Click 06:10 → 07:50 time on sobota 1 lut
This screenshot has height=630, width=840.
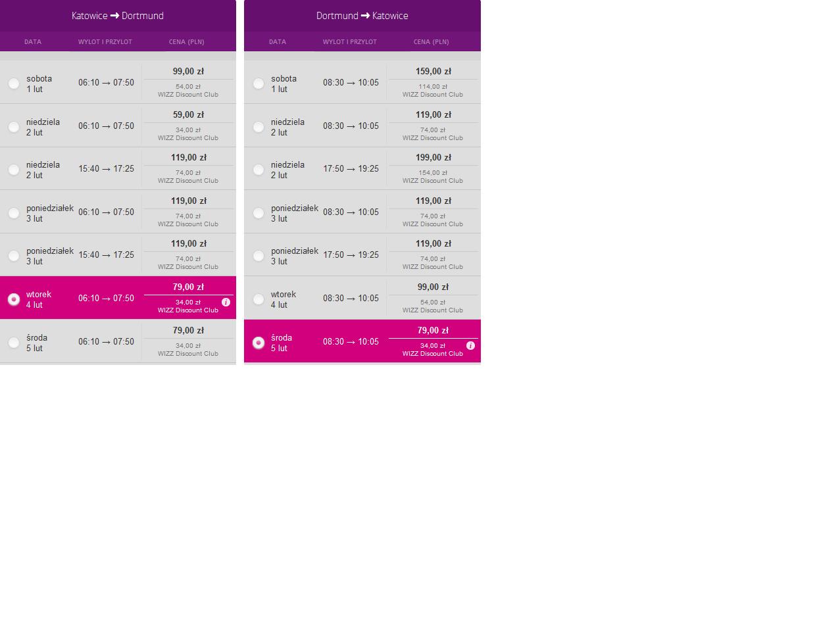pyautogui.click(x=106, y=83)
